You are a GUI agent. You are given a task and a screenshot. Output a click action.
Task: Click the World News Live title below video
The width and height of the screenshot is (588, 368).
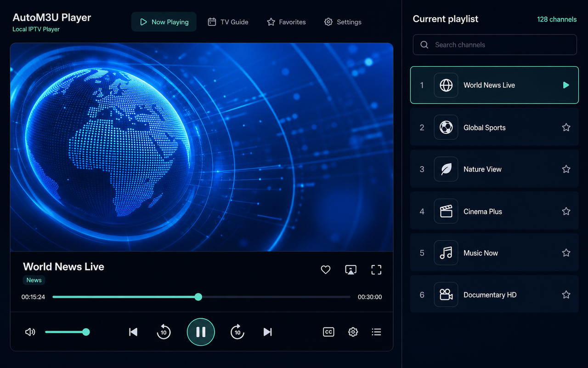(x=63, y=267)
